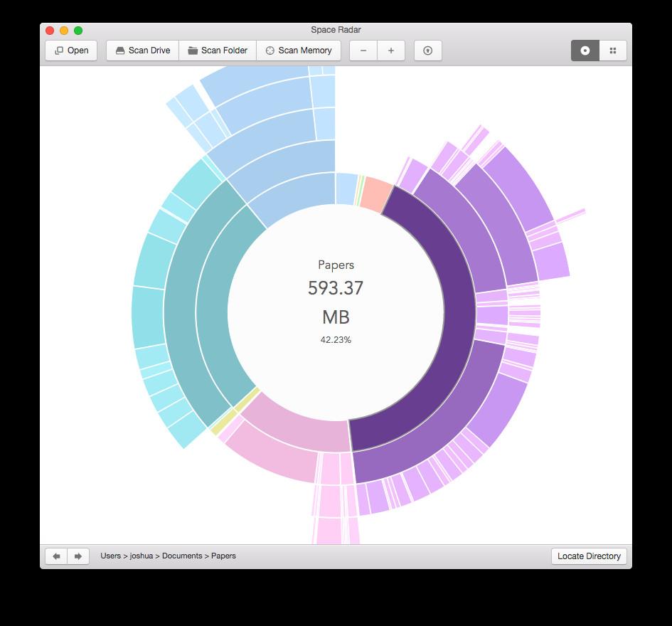Image resolution: width=672 pixels, height=626 pixels.
Task: Minimize the window with the yellow button
Action: click(x=64, y=31)
